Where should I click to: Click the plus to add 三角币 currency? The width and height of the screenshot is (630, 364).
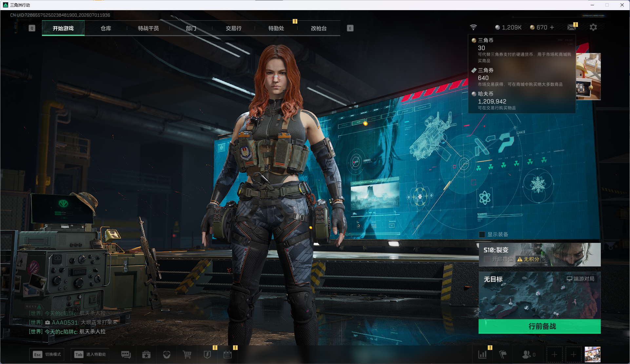pyautogui.click(x=552, y=27)
